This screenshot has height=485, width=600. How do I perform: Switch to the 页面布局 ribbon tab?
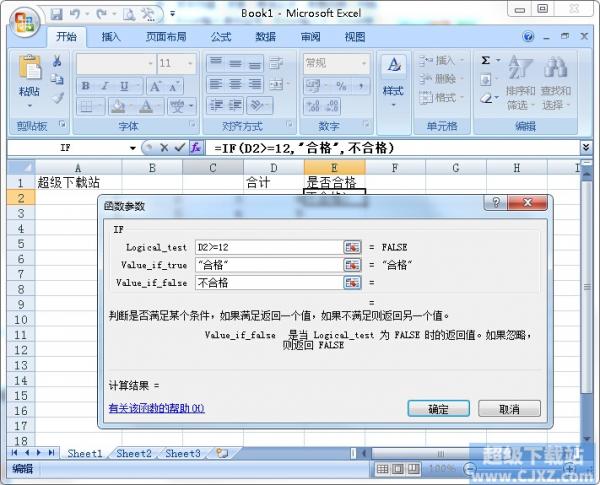[166, 37]
